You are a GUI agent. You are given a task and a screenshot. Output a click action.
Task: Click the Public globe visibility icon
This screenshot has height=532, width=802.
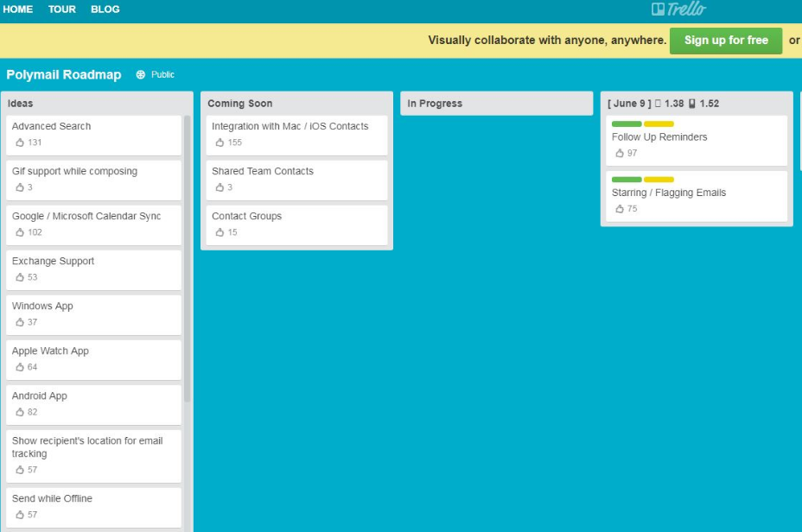coord(140,74)
